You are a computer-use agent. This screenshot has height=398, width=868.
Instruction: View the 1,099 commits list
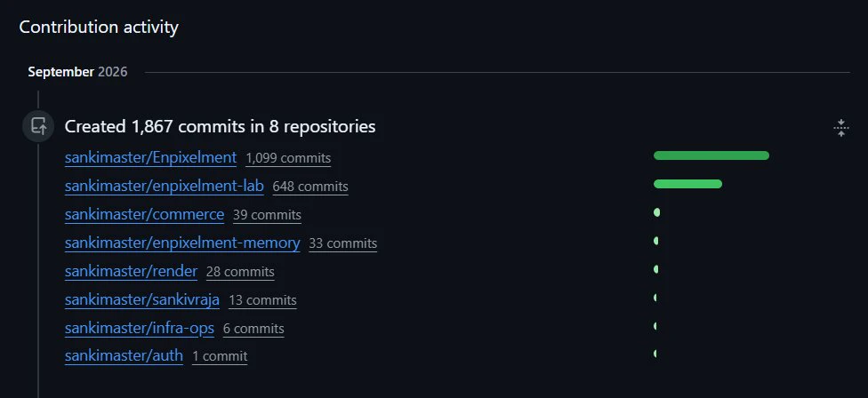[x=288, y=159]
